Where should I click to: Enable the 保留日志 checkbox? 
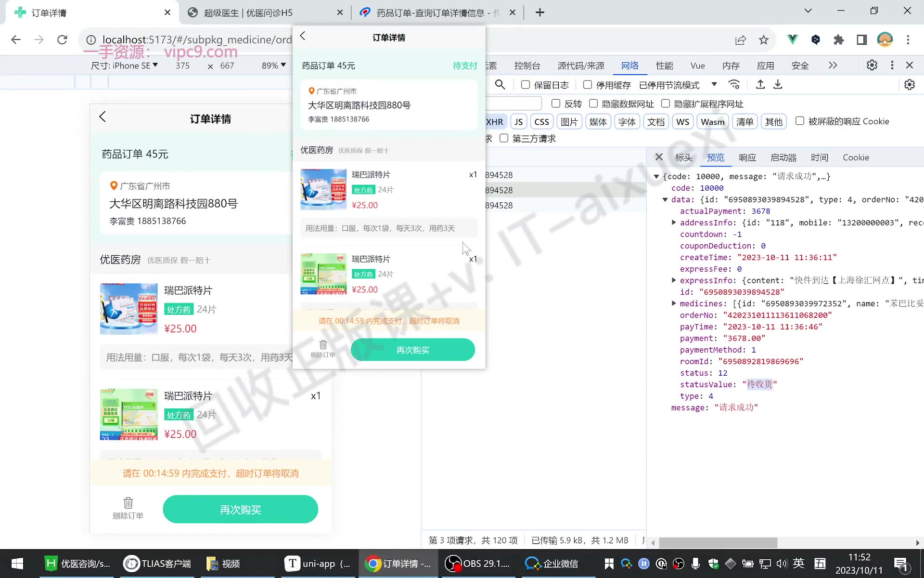(x=526, y=85)
